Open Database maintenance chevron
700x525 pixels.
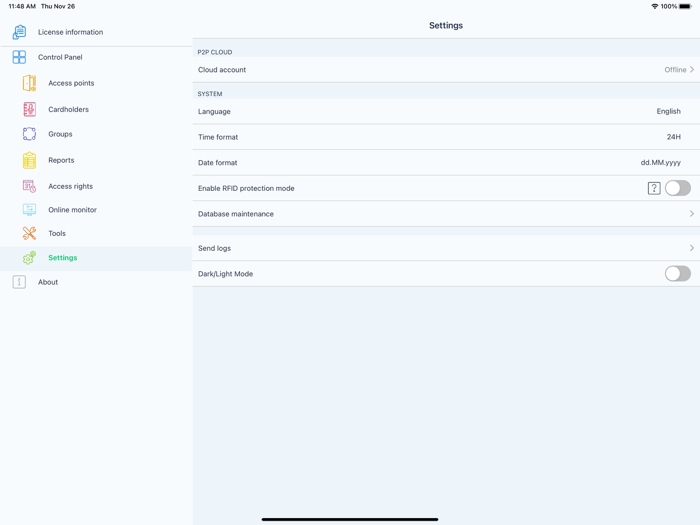point(692,214)
